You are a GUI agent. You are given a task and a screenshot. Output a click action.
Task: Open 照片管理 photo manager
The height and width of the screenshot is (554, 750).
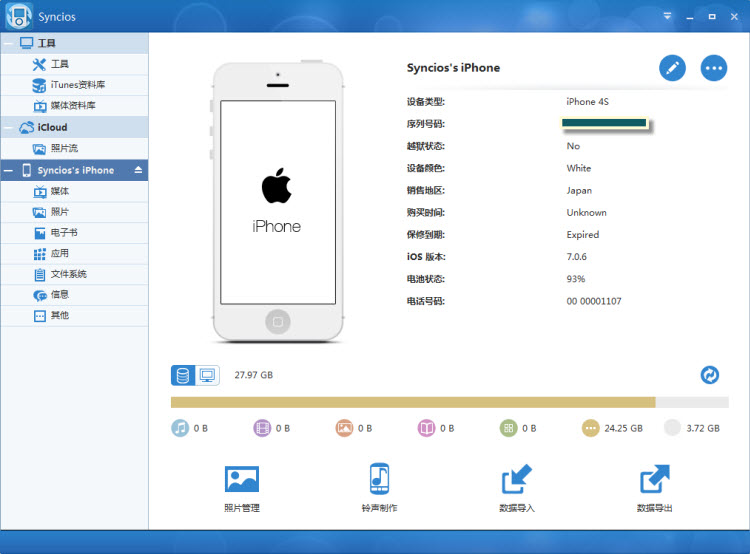tap(242, 488)
